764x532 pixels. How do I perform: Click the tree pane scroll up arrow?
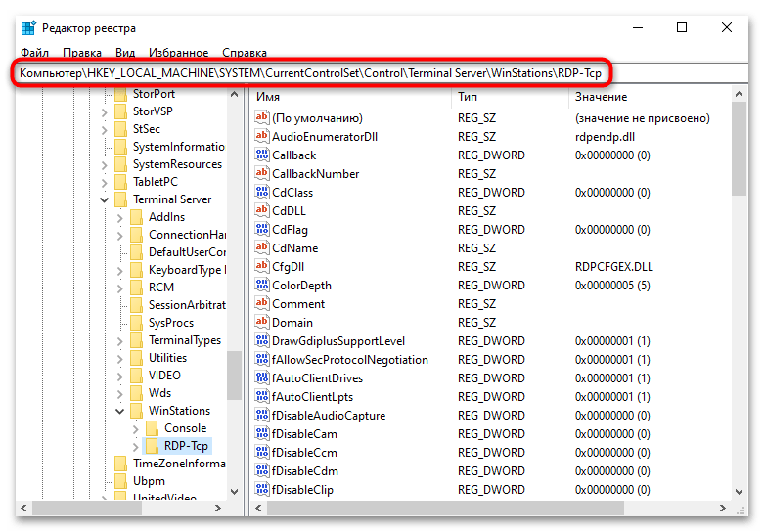(x=235, y=94)
